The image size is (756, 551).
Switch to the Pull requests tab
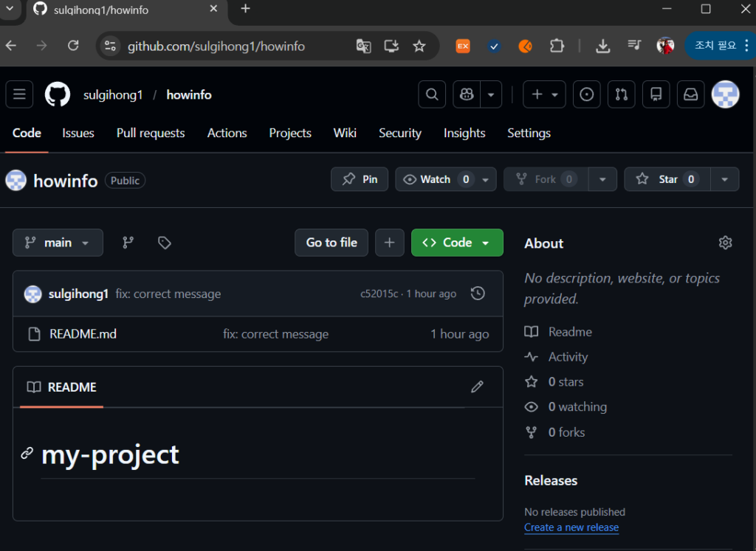(151, 133)
